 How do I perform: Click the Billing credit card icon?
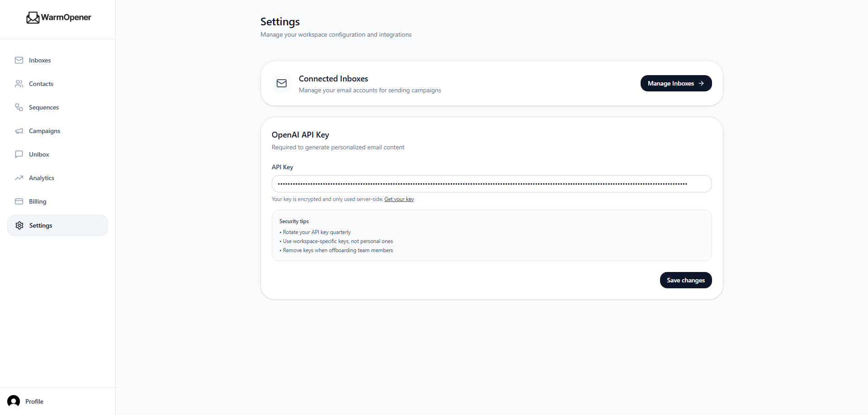[x=19, y=201]
